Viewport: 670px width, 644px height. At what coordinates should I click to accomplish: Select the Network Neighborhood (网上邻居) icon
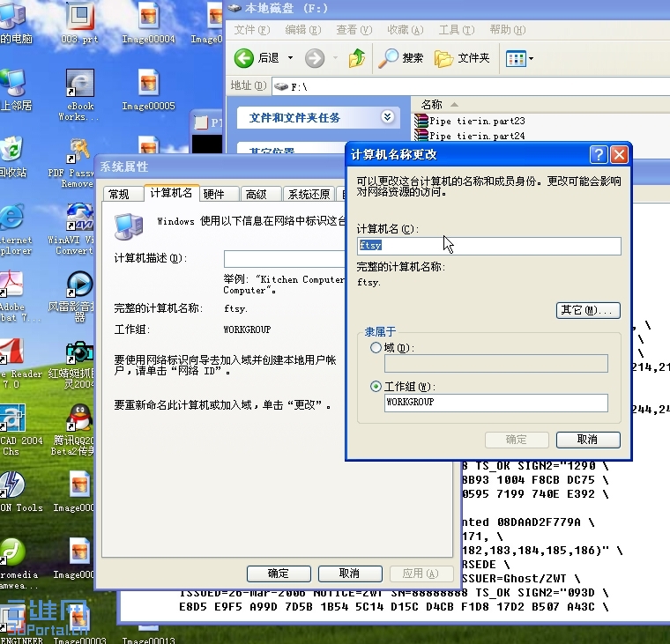[x=14, y=90]
